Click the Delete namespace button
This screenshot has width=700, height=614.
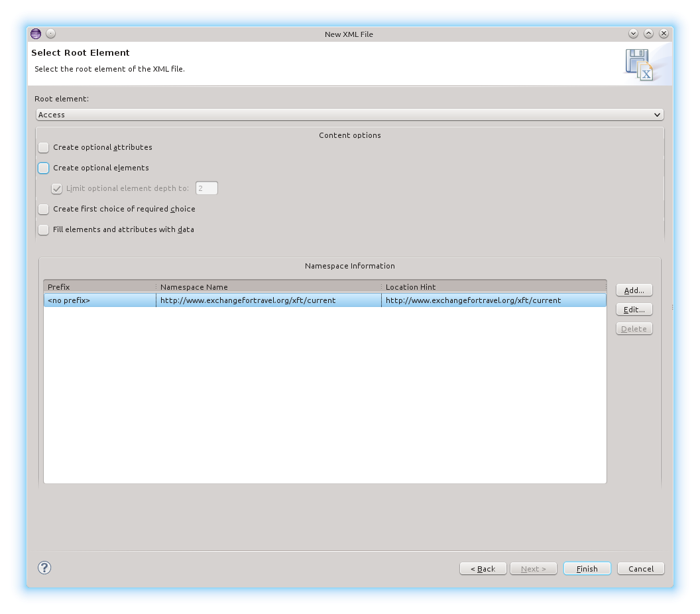pos(634,329)
